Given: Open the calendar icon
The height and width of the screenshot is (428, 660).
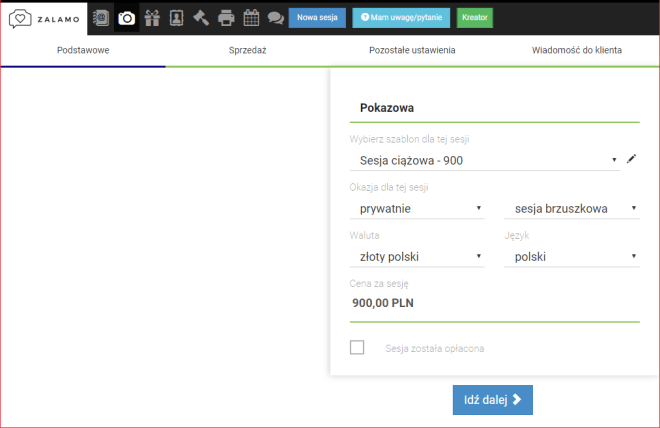Looking at the screenshot, I should click(x=251, y=17).
